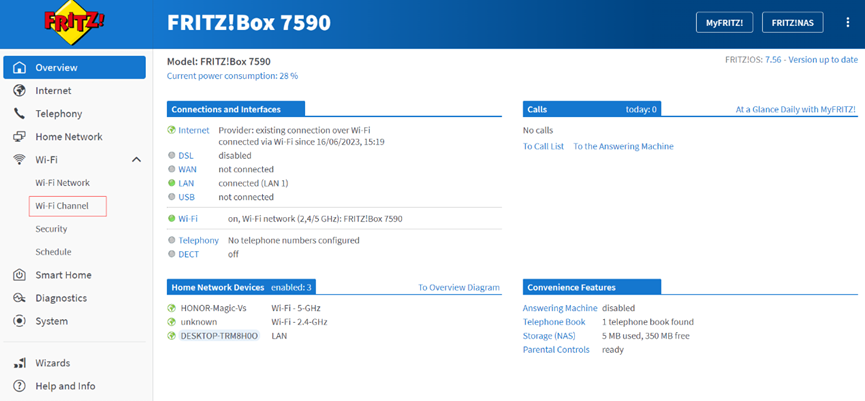
Task: Click the Internet globe icon
Action: (19, 90)
